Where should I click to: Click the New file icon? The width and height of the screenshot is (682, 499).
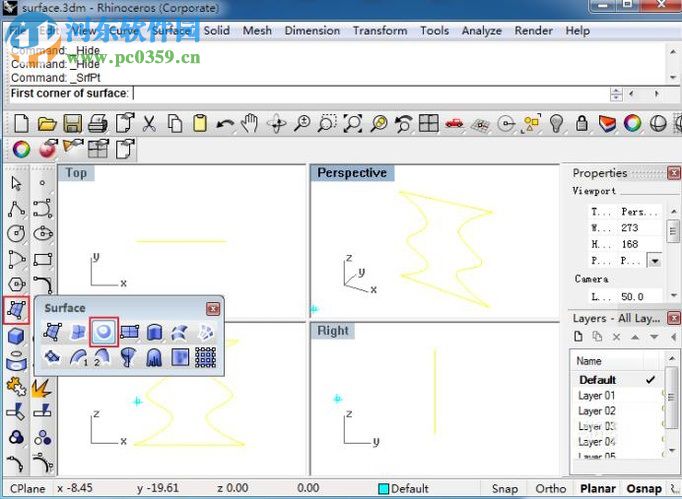coord(21,123)
